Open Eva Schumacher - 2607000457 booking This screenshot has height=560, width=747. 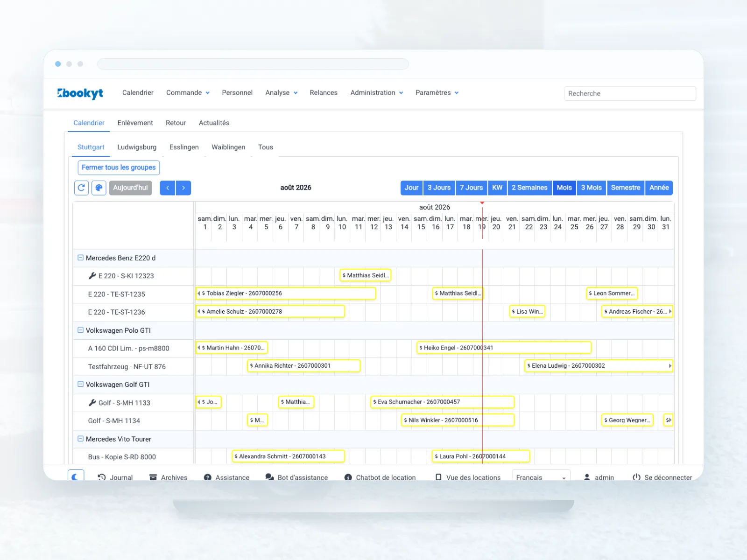pyautogui.click(x=443, y=402)
